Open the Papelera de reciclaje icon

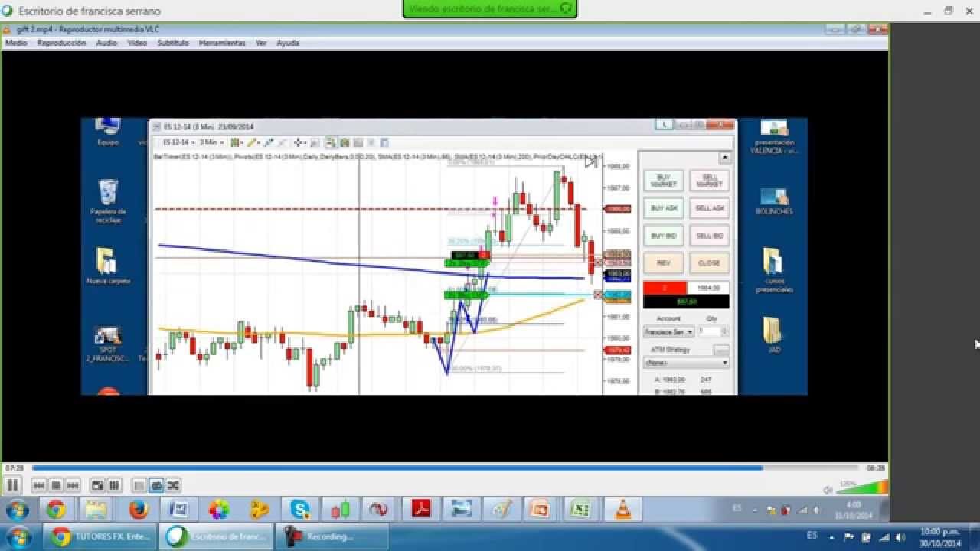tap(108, 201)
